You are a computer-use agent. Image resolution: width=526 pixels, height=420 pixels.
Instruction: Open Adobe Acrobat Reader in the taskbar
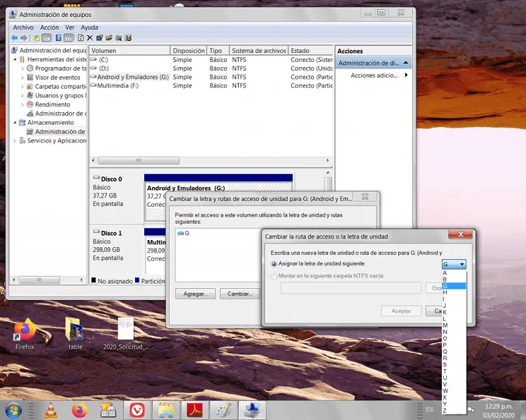coord(195,410)
